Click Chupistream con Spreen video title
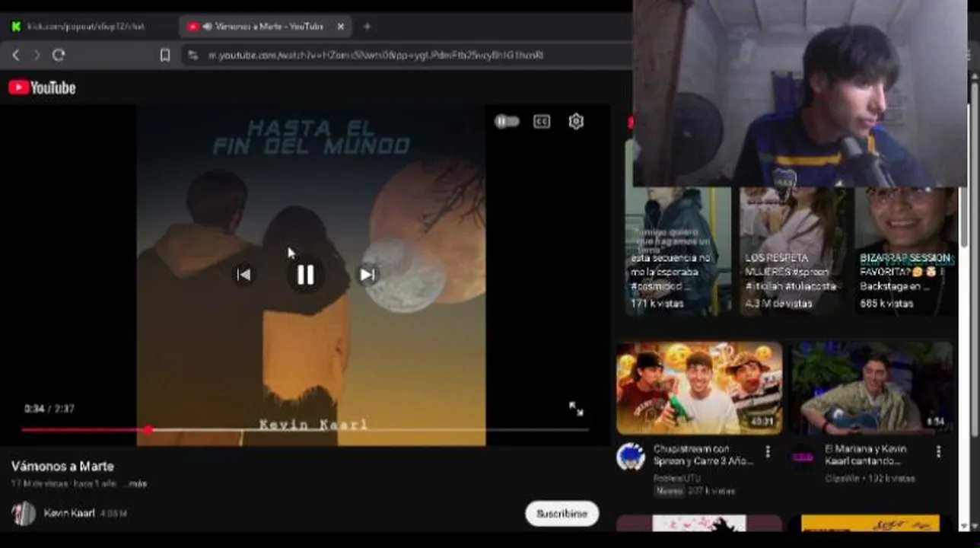The width and height of the screenshot is (980, 548). [703, 455]
